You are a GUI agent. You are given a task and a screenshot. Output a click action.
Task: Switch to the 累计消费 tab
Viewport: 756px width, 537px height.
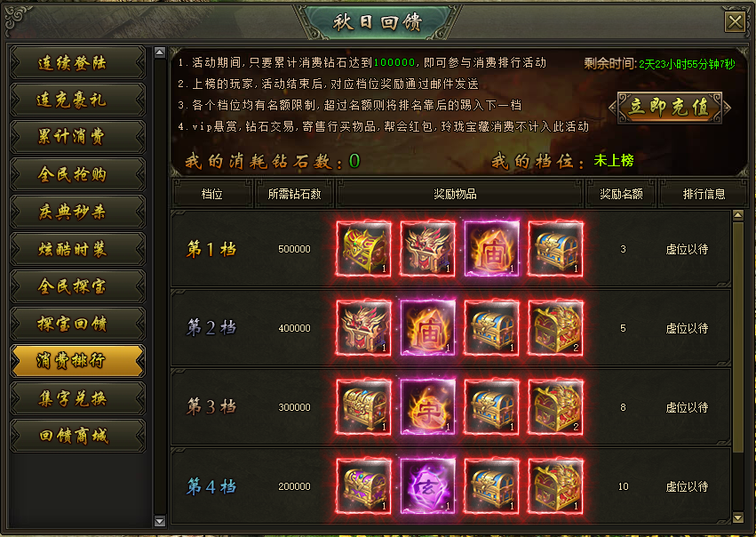point(77,137)
